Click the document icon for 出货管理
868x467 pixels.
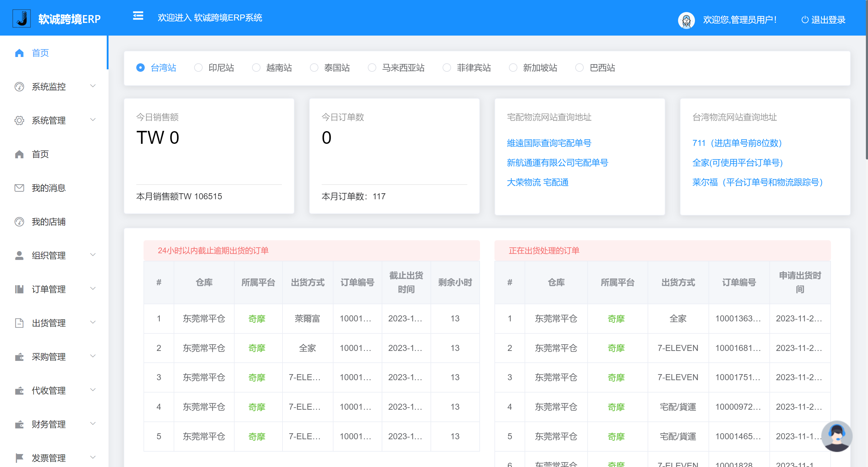pos(19,323)
